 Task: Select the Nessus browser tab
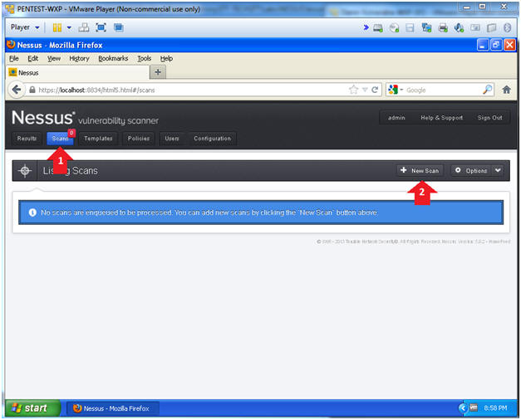(x=77, y=72)
